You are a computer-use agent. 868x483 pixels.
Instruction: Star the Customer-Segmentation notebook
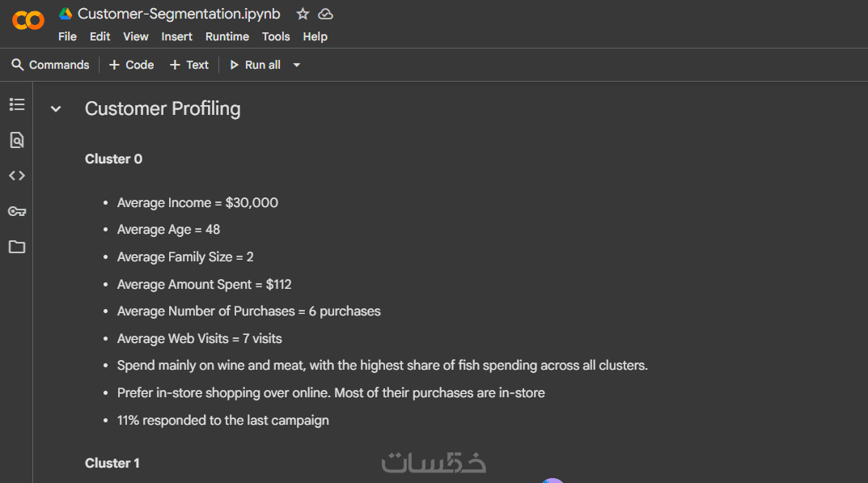click(303, 14)
